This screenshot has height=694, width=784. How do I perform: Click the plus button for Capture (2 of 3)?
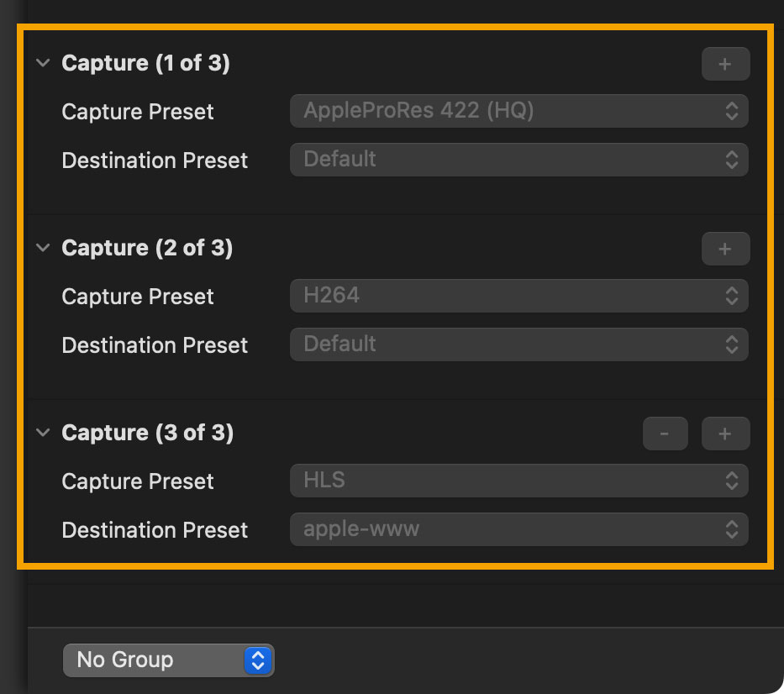[x=725, y=249]
